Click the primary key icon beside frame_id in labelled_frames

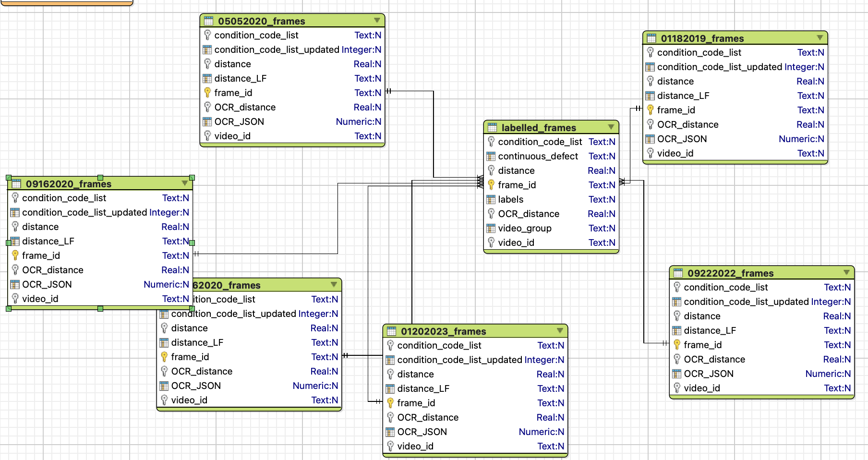click(x=491, y=185)
